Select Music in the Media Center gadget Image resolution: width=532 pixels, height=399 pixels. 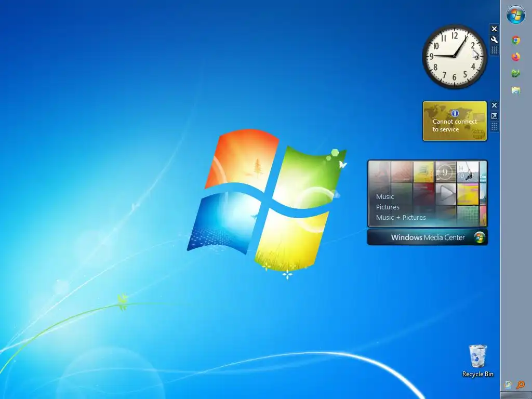[x=385, y=196]
